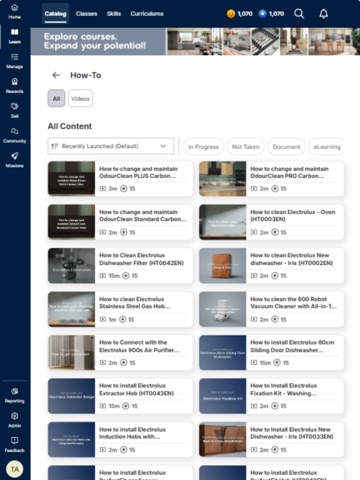The width and height of the screenshot is (360, 480).
Task: Go back with the How-To arrow
Action: click(x=56, y=75)
